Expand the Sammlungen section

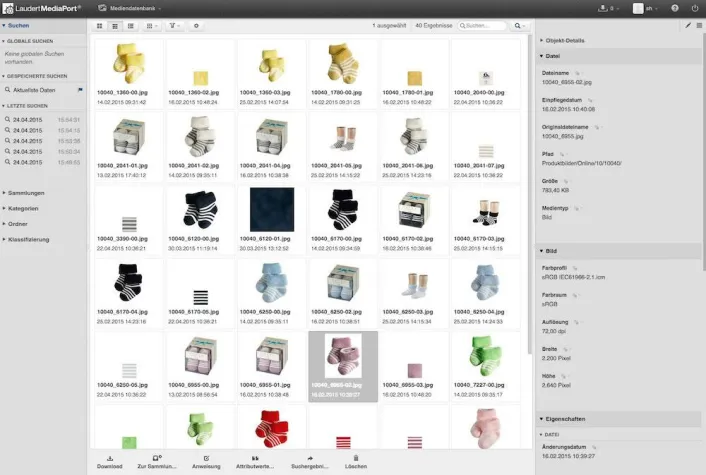[x=26, y=193]
